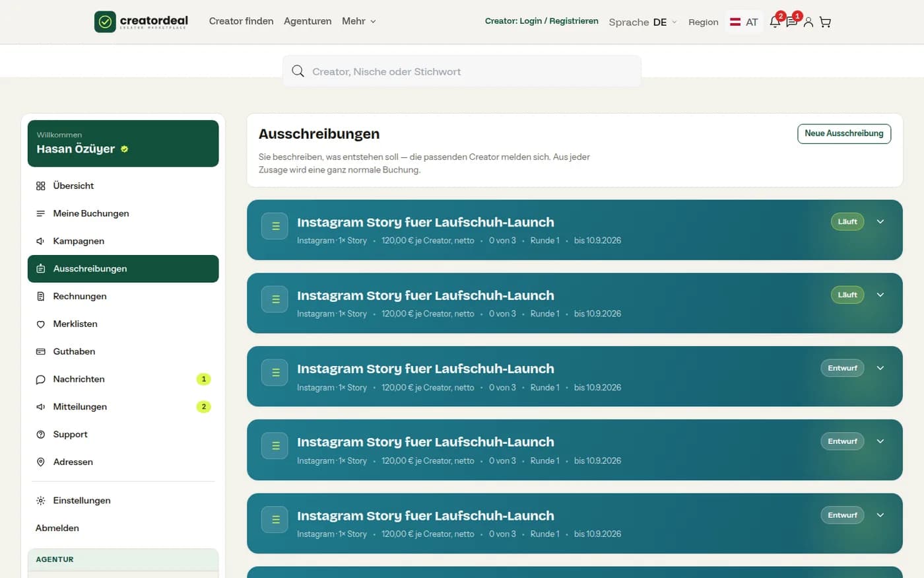Click the creatordeal logo
This screenshot has height=578, width=924.
click(x=141, y=22)
